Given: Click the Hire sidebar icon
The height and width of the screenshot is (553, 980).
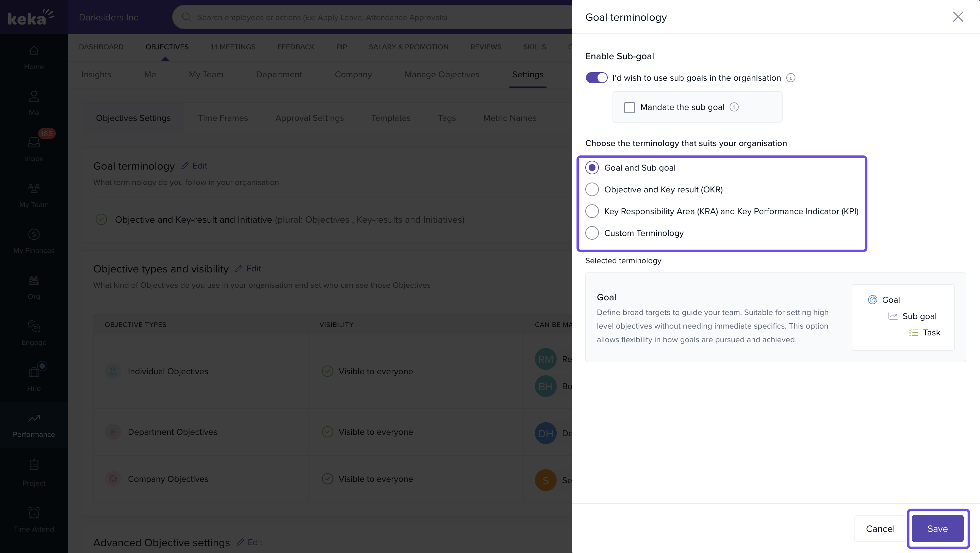Looking at the screenshot, I should [34, 378].
